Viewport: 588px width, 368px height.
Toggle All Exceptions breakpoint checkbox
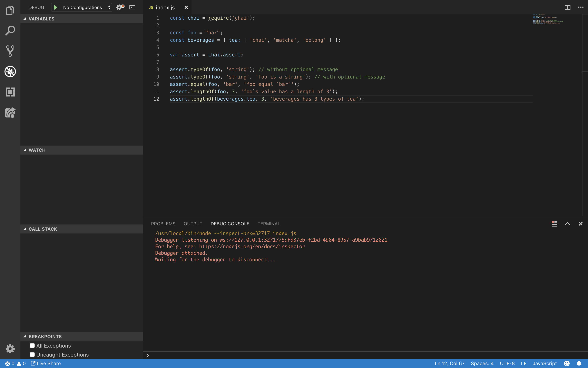click(x=32, y=346)
